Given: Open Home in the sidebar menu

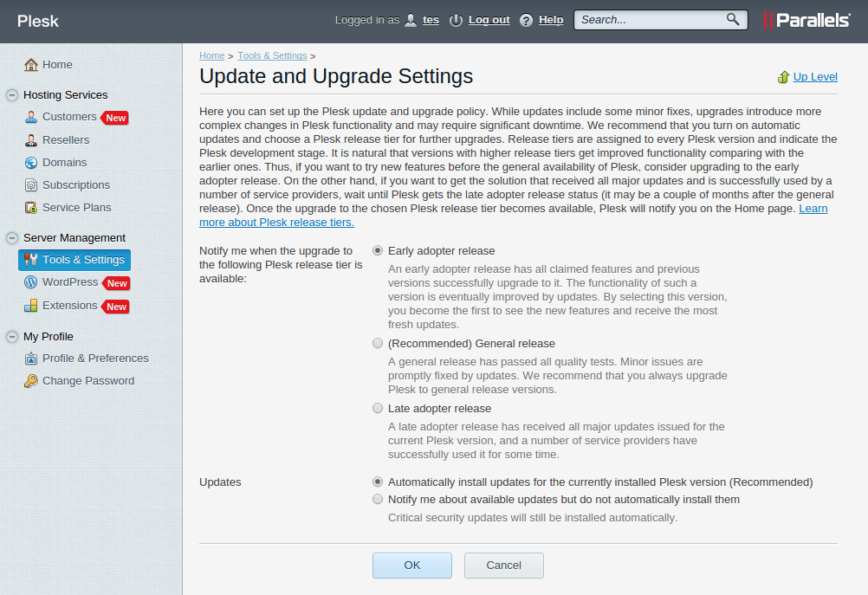Looking at the screenshot, I should (x=57, y=65).
